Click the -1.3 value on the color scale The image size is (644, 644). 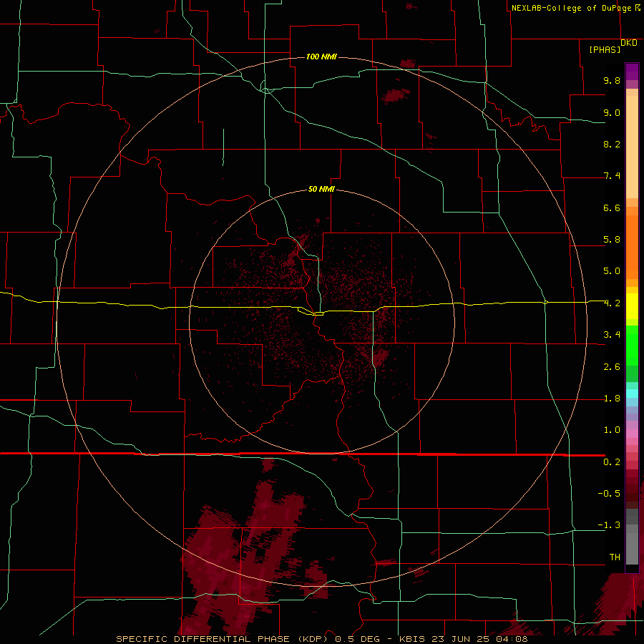click(x=609, y=525)
